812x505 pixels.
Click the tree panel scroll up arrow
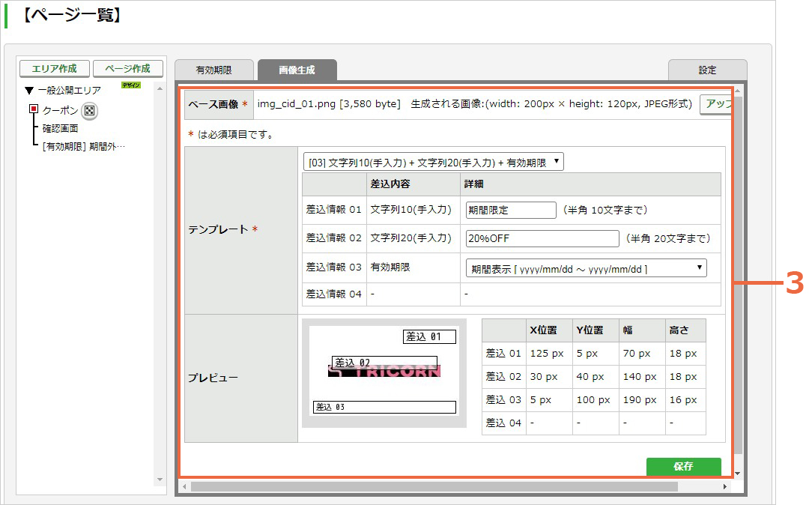[160, 89]
